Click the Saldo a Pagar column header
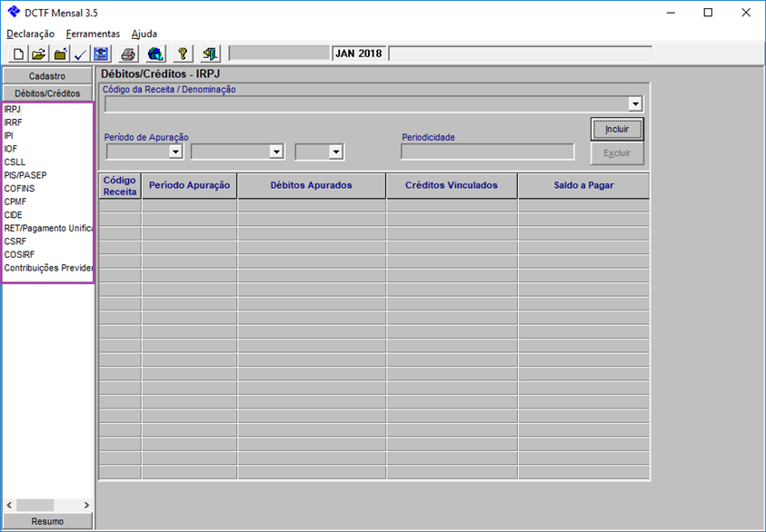 (x=583, y=186)
